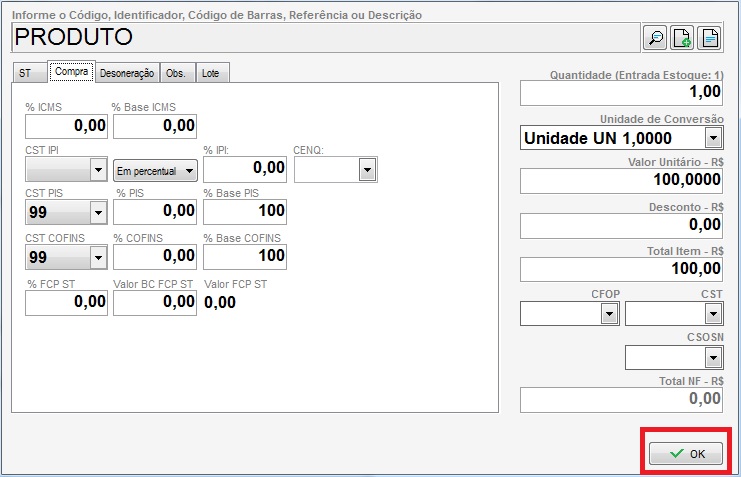Expand the CENQ dropdown
This screenshot has width=741, height=477.
pos(368,171)
